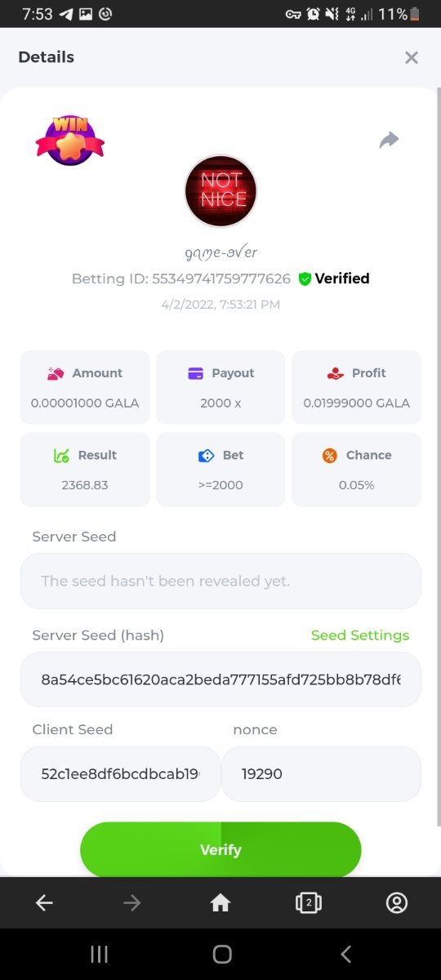Tap the Result chart icon
The height and width of the screenshot is (980, 441).
(61, 456)
